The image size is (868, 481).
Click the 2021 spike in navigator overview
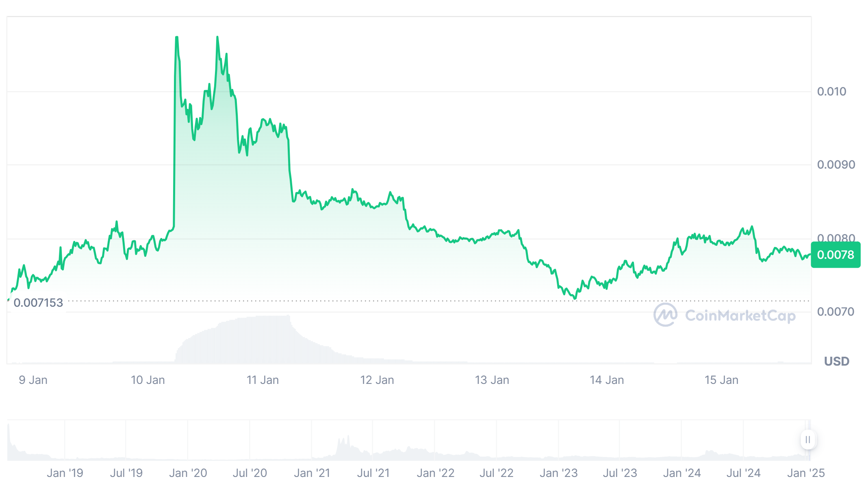343,445
